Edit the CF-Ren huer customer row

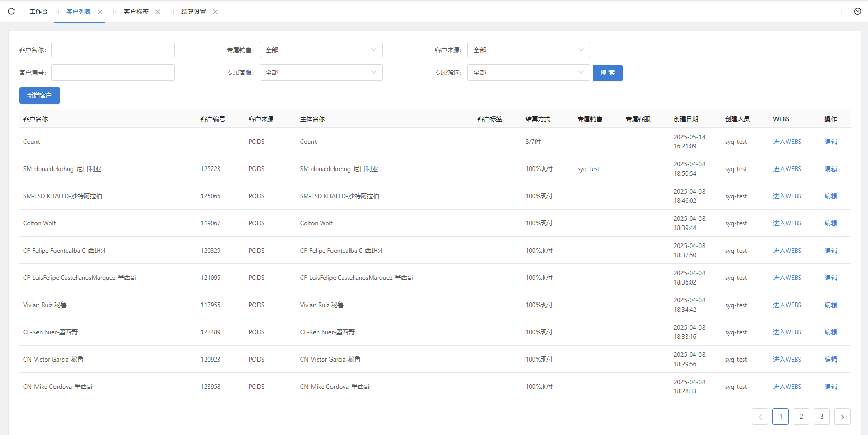click(x=830, y=332)
